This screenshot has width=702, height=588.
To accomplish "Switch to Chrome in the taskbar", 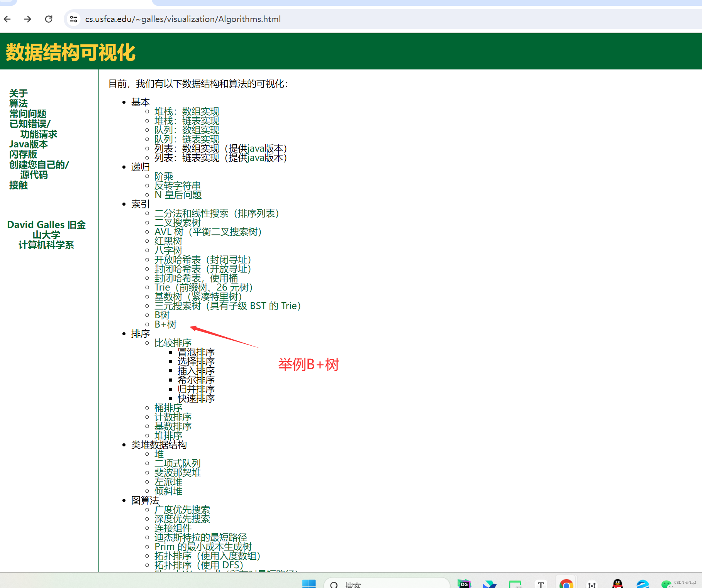I will (x=566, y=584).
